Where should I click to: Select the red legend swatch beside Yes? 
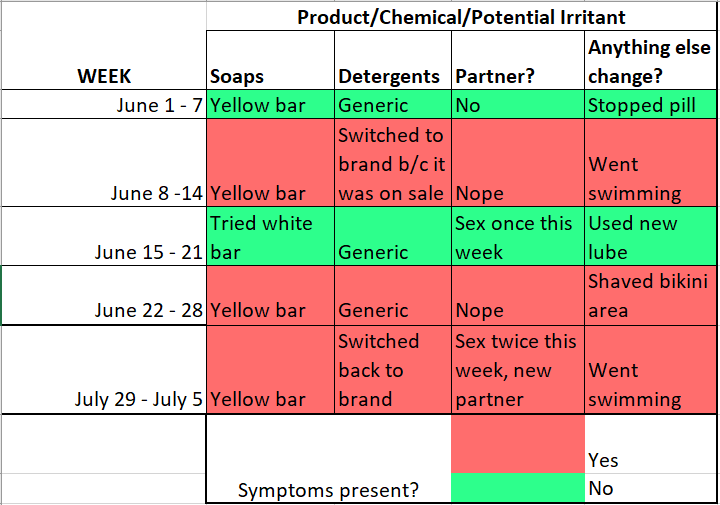tap(518, 444)
